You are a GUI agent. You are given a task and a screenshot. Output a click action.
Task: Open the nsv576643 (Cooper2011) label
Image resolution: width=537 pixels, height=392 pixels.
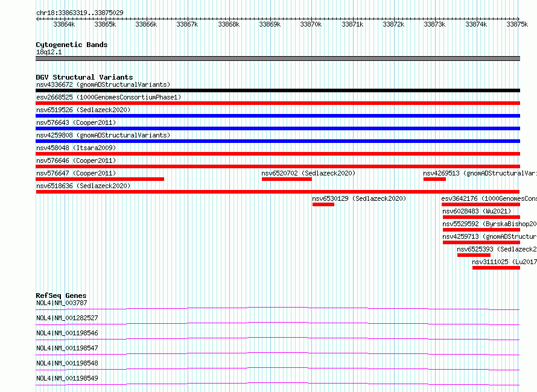[x=76, y=122]
